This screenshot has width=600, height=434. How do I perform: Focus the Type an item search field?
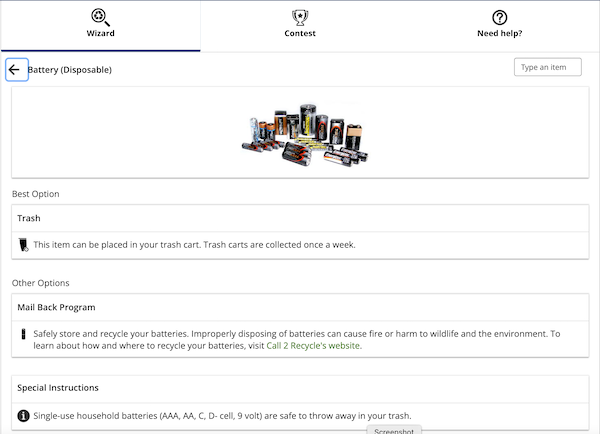point(548,67)
